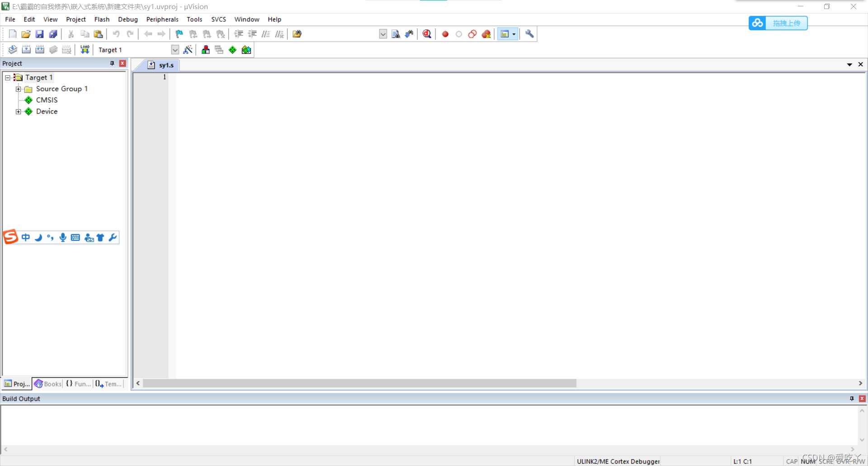Toggle the window layout button
This screenshot has width=868, height=466.
505,34
